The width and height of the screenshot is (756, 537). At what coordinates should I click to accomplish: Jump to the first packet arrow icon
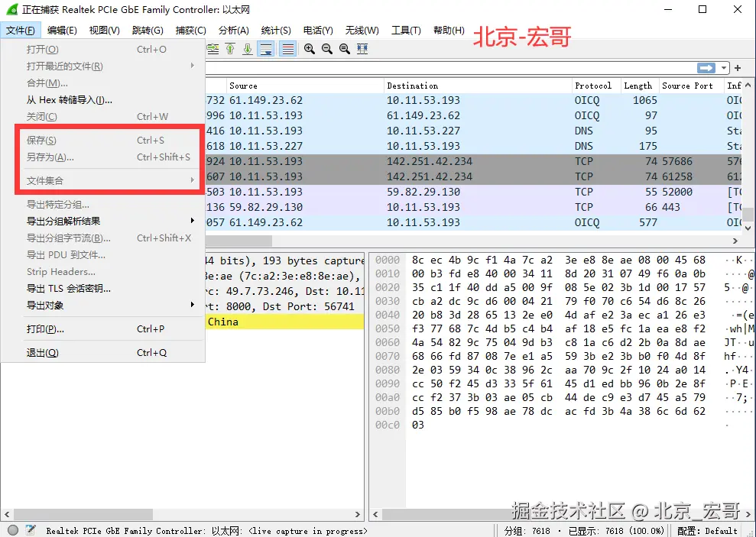[x=230, y=49]
